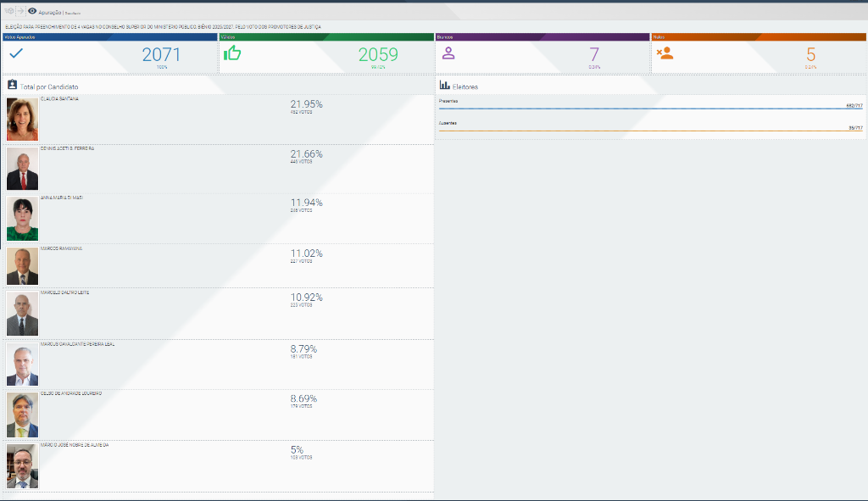Click the orange person-with-x icon in Nulos
This screenshot has width=868, height=501.
click(x=665, y=53)
